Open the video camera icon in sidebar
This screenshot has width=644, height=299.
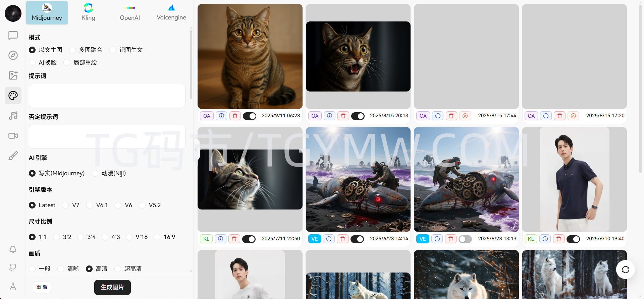[13, 136]
